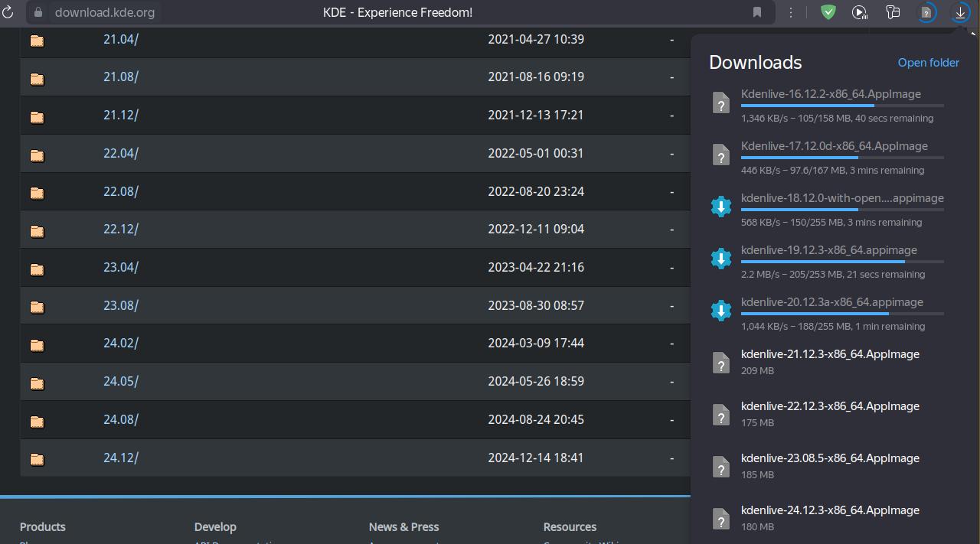Click the 24.12 folder icon
Image resolution: width=980 pixels, height=544 pixels.
tap(37, 459)
